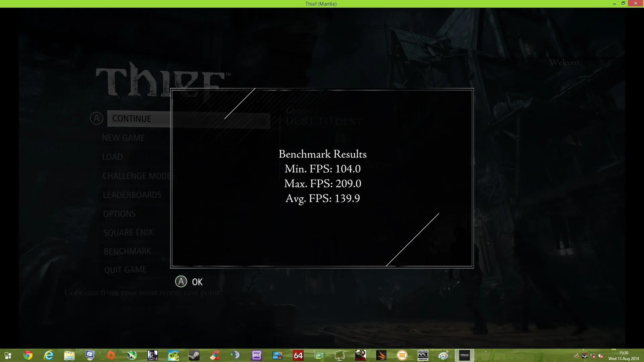Viewport: 644px width, 362px height.
Task: Click the A controller button icon beside OK
Action: [x=181, y=282]
